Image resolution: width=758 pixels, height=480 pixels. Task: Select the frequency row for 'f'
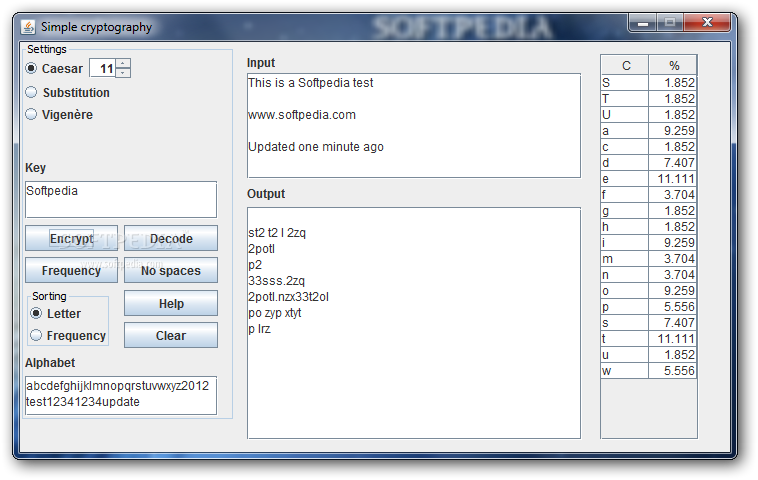[x=649, y=194]
